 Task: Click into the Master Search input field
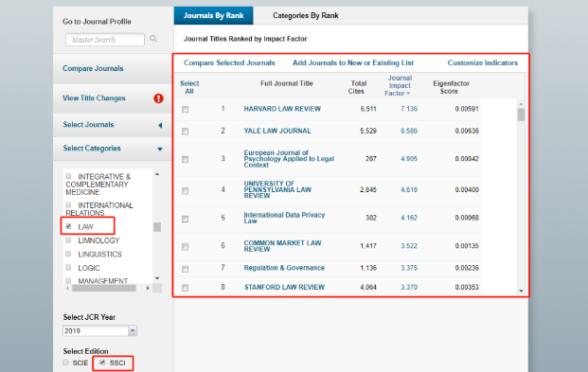click(105, 40)
